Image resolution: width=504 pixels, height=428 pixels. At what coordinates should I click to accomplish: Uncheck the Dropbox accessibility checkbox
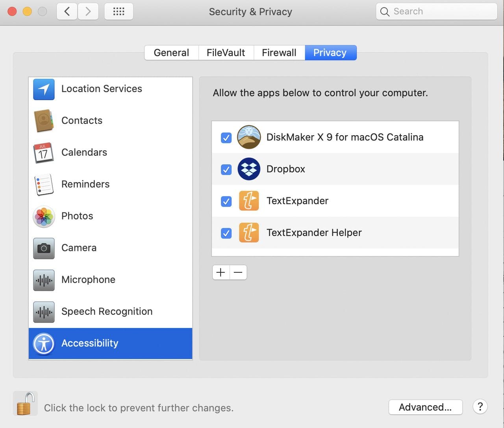click(226, 169)
